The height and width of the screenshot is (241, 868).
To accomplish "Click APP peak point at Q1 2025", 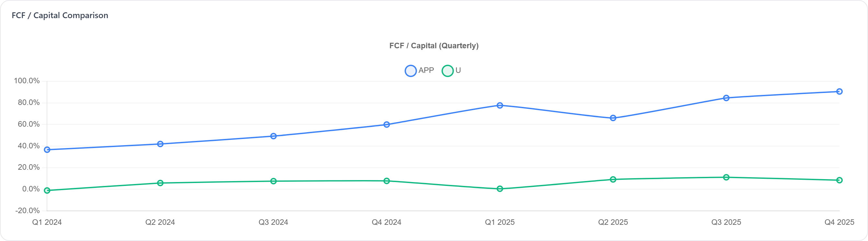I will [500, 106].
